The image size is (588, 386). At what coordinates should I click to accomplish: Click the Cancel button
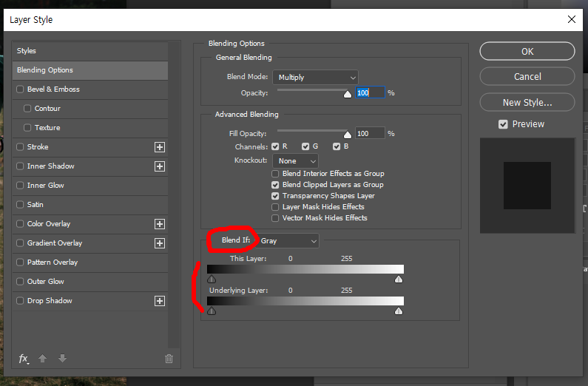(x=527, y=76)
